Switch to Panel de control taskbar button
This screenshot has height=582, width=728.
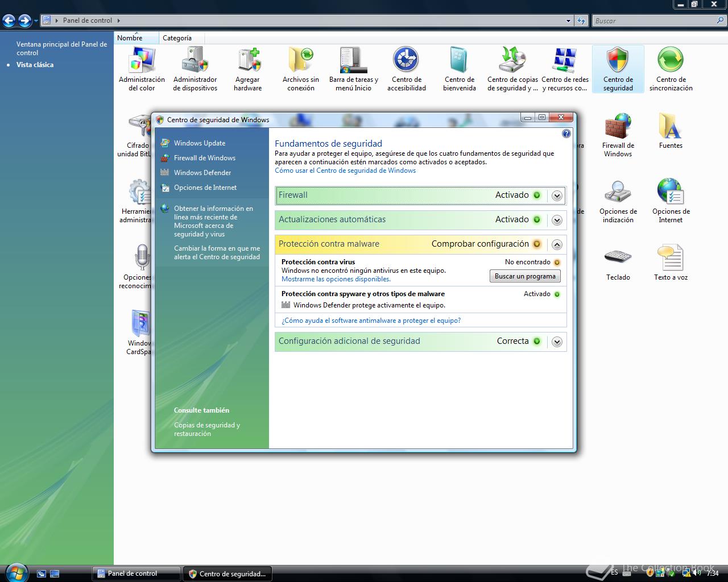(x=136, y=573)
